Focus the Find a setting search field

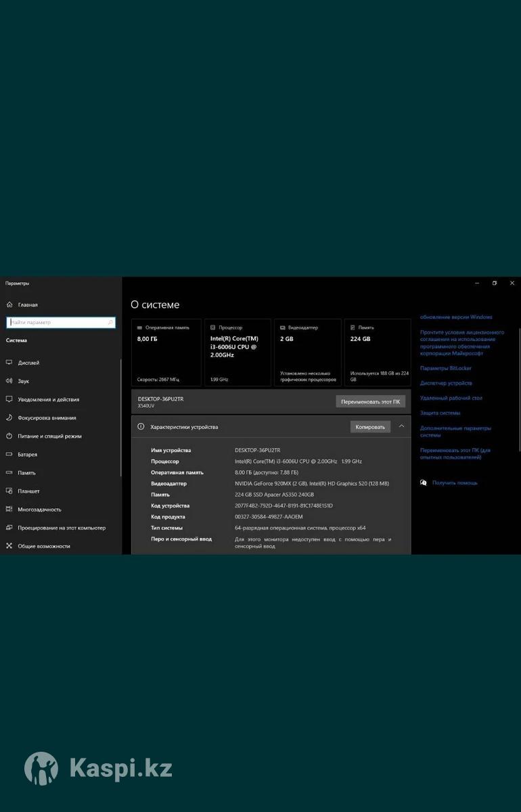point(58,323)
